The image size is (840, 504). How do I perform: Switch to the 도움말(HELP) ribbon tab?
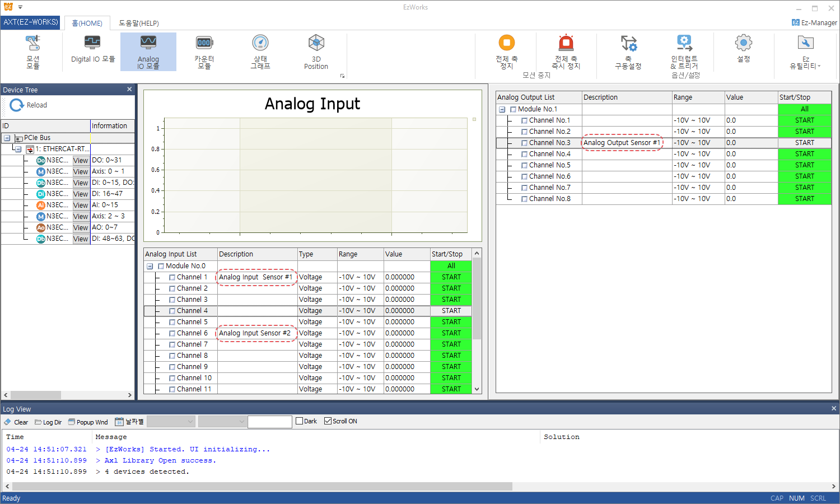pos(138,23)
